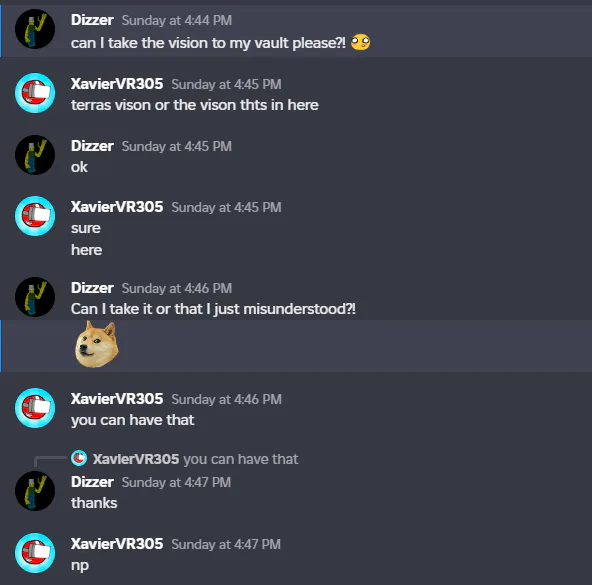The width and height of the screenshot is (592, 585).
Task: Click the pleading face emoji
Action: pos(360,42)
